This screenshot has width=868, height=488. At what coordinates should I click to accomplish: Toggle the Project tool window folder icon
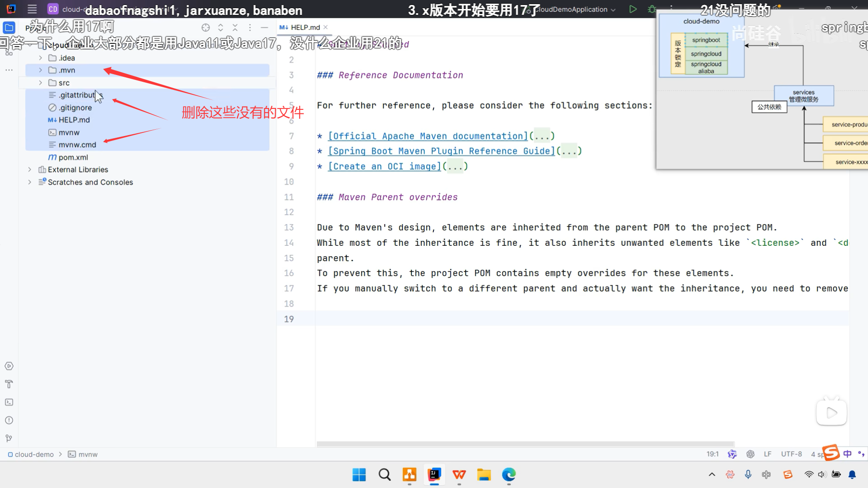tap(9, 28)
